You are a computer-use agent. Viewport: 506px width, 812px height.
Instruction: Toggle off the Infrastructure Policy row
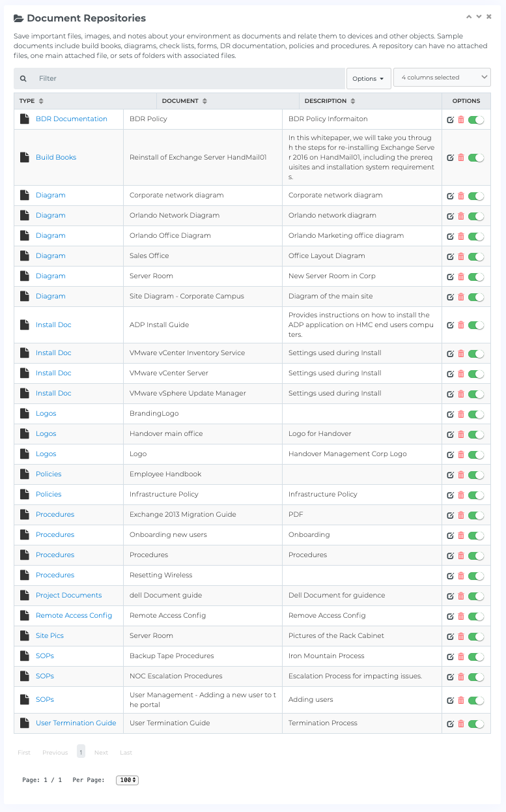pyautogui.click(x=476, y=495)
